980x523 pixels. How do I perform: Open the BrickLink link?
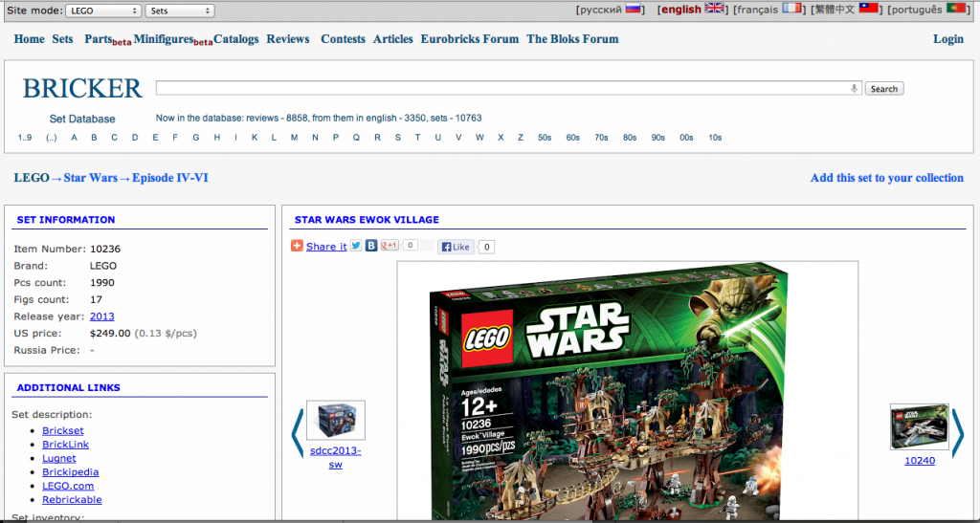coord(66,445)
